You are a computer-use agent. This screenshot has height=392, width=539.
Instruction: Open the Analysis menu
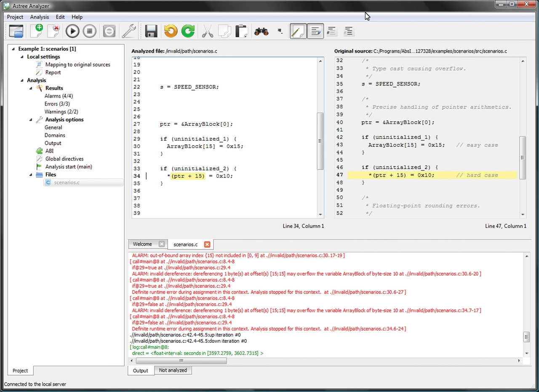click(39, 17)
